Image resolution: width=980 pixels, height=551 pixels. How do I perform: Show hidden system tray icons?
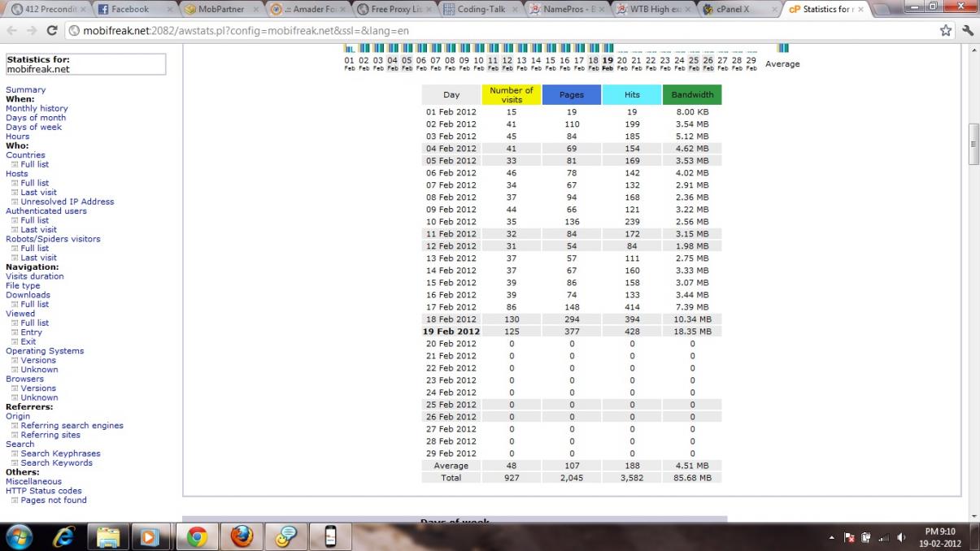click(x=833, y=537)
